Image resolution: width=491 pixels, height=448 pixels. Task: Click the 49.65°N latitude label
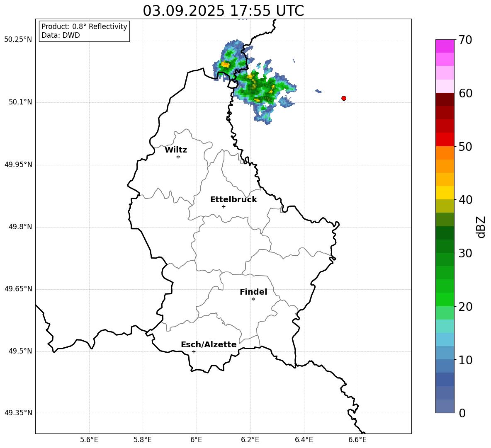click(18, 289)
